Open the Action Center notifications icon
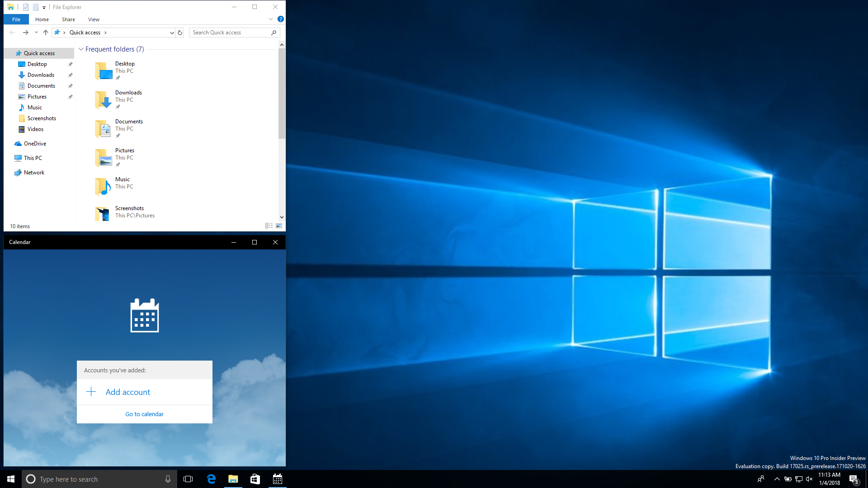The image size is (868, 488). pyautogui.click(x=853, y=479)
